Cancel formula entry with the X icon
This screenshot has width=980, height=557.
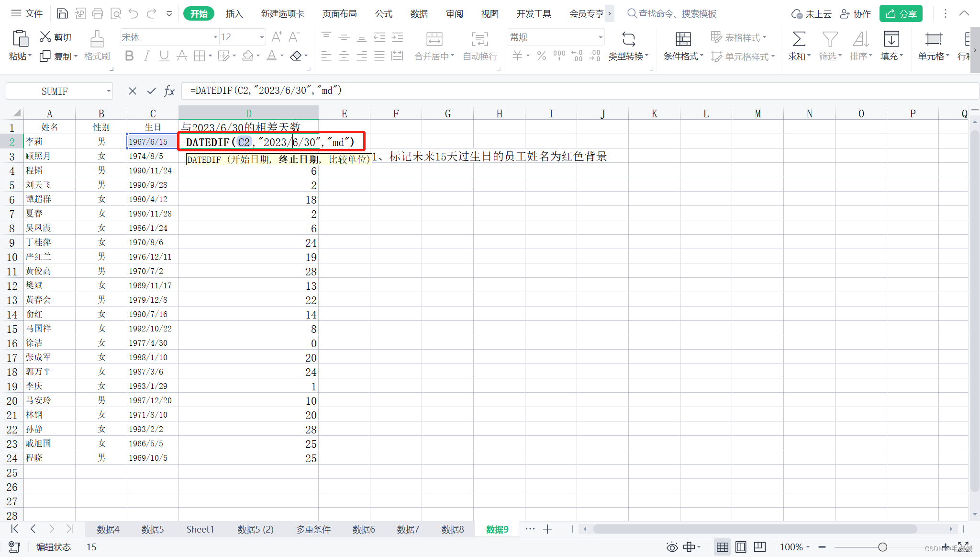pos(133,91)
